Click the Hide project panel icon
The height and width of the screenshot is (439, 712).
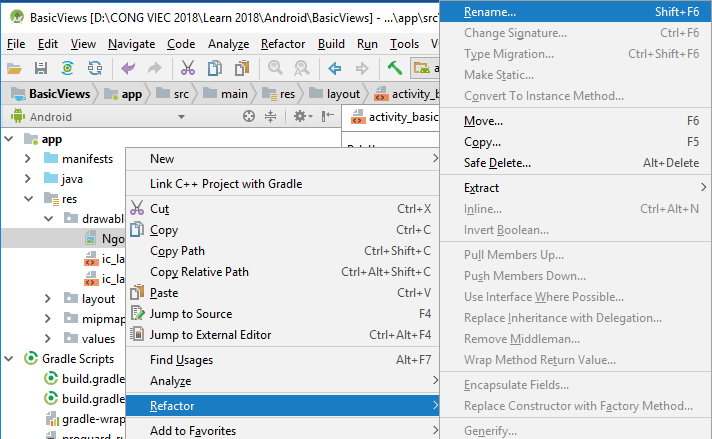click(x=327, y=117)
